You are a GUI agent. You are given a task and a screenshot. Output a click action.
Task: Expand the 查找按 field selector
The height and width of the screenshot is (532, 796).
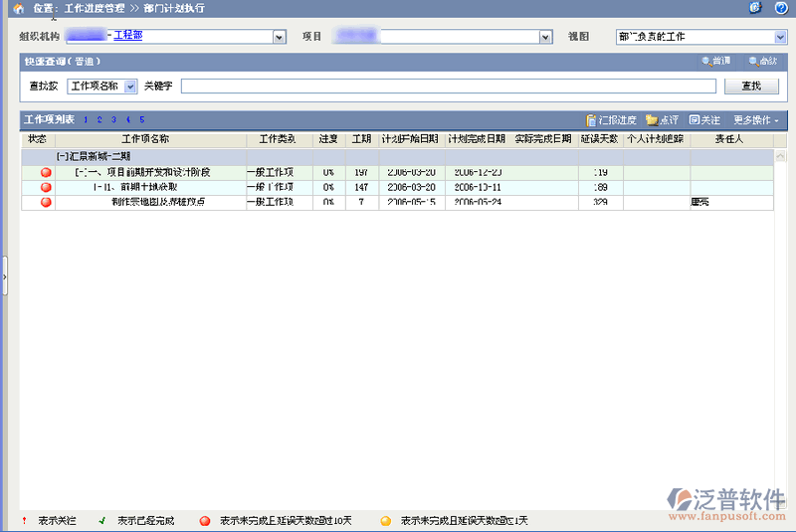click(130, 87)
